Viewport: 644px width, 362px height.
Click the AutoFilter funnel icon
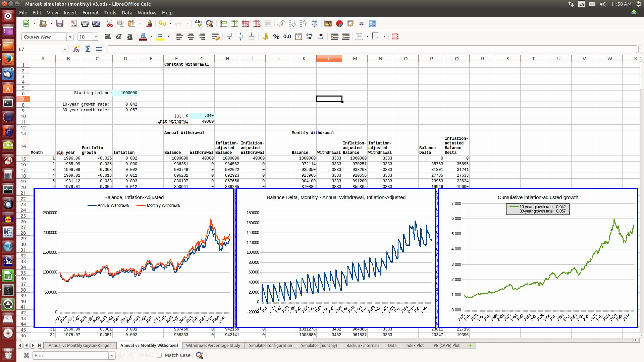(314, 23)
